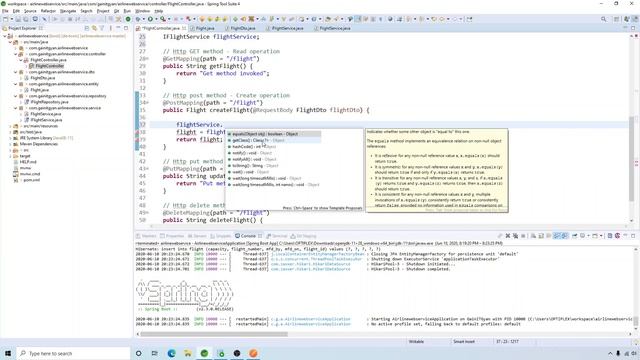Click Remove Launch X icon in Console
Screen dimensions: 640x360
[508, 236]
